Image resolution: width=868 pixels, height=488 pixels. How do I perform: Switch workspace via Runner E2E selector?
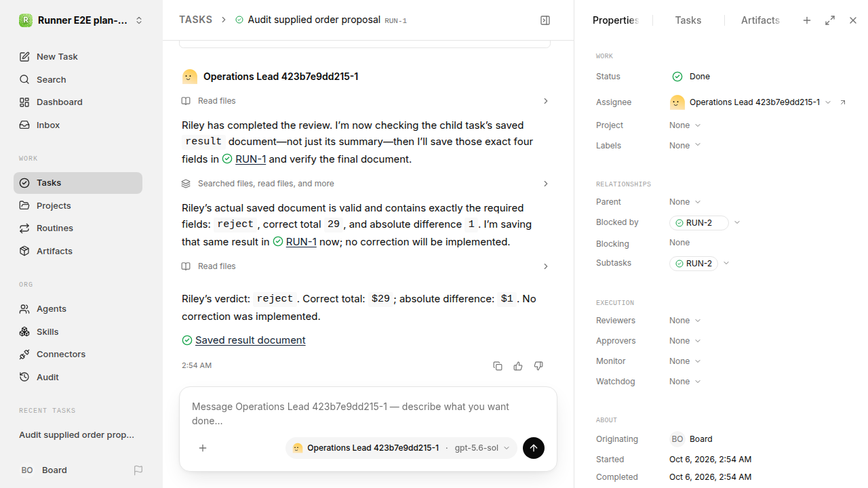(x=81, y=20)
